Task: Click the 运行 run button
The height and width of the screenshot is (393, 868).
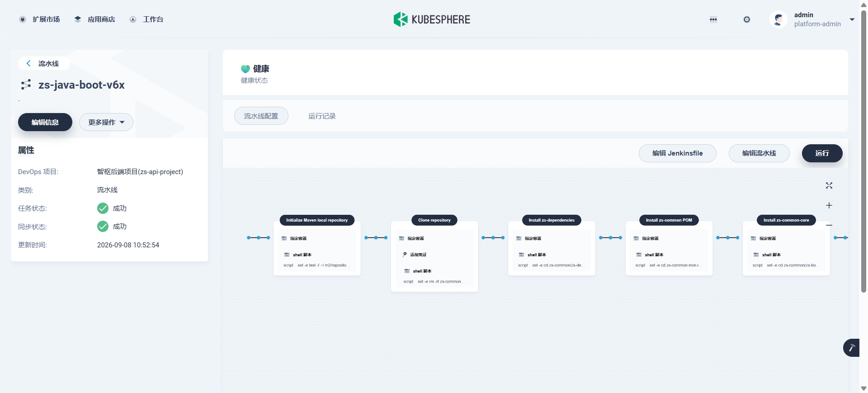Action: coord(822,153)
